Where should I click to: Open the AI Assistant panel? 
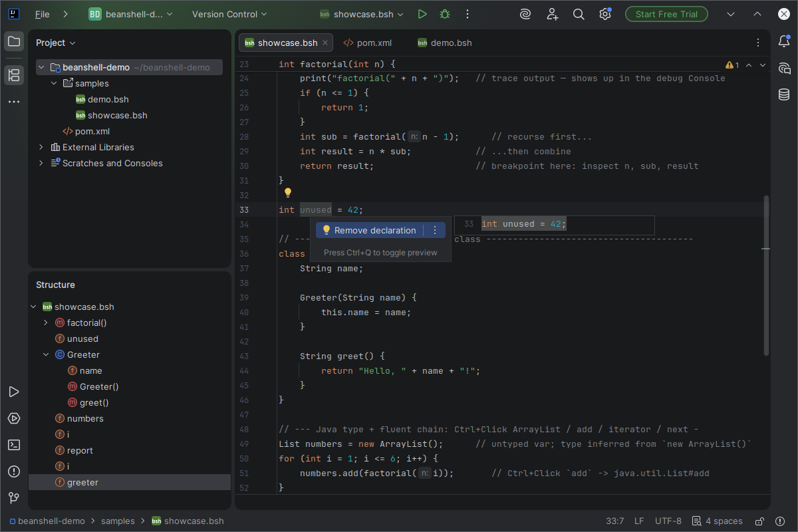click(x=784, y=68)
